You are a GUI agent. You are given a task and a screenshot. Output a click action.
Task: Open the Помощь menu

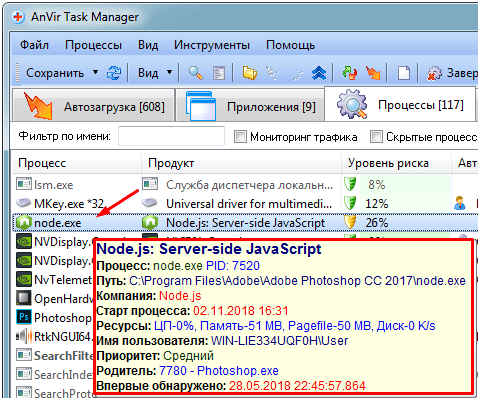point(290,45)
